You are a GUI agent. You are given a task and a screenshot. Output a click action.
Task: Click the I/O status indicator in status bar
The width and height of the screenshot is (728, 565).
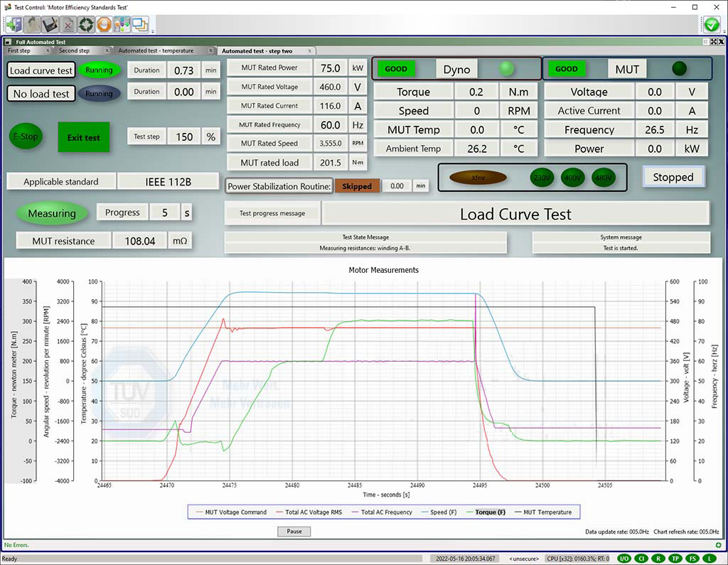coord(623,558)
